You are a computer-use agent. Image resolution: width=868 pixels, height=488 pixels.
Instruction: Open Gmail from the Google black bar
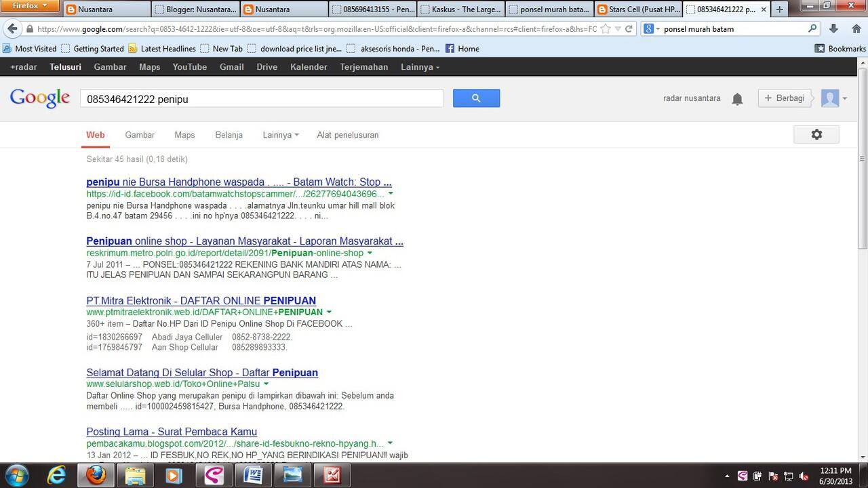click(232, 67)
